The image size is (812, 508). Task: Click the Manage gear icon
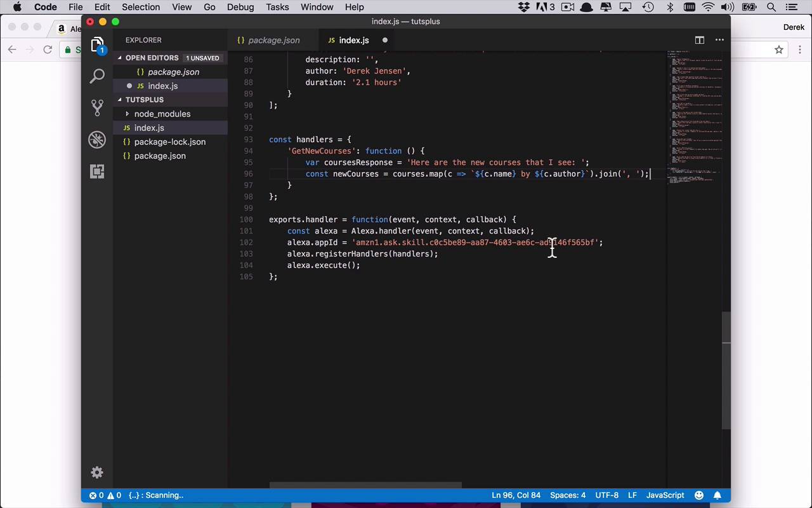coord(97,472)
